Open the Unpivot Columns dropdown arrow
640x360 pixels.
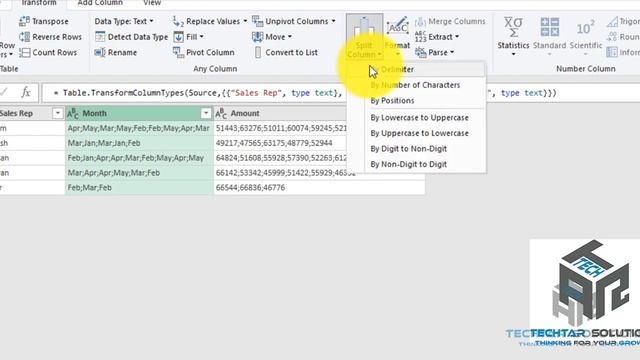333,21
